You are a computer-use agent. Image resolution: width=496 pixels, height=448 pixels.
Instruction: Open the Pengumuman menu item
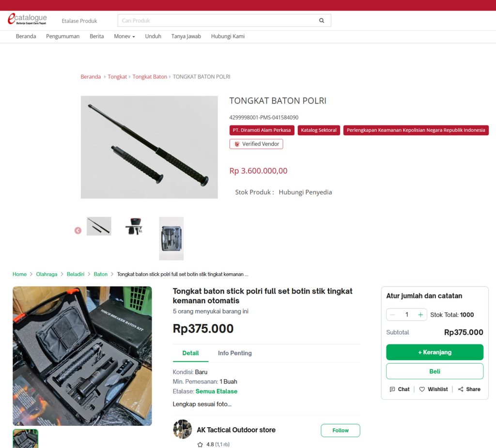[62, 36]
